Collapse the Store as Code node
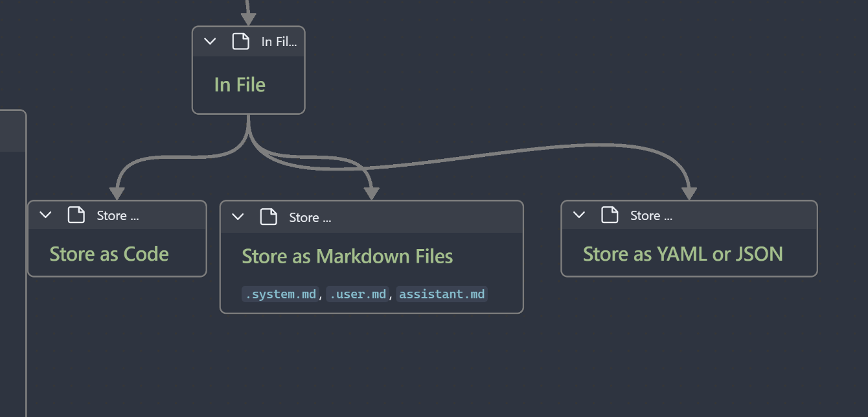 point(45,215)
